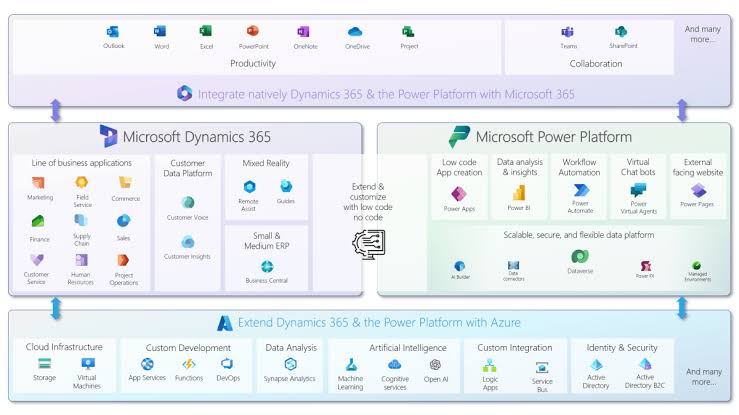The width and height of the screenshot is (739, 415).
Task: Click the Power Pages icon
Action: click(x=698, y=191)
